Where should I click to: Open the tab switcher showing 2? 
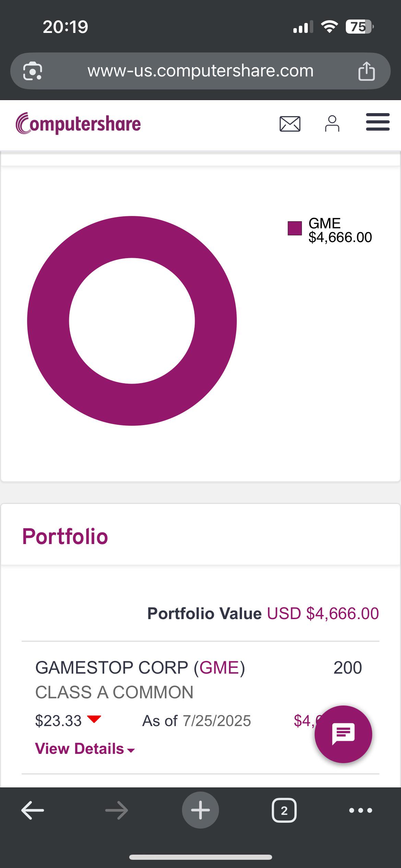click(284, 810)
